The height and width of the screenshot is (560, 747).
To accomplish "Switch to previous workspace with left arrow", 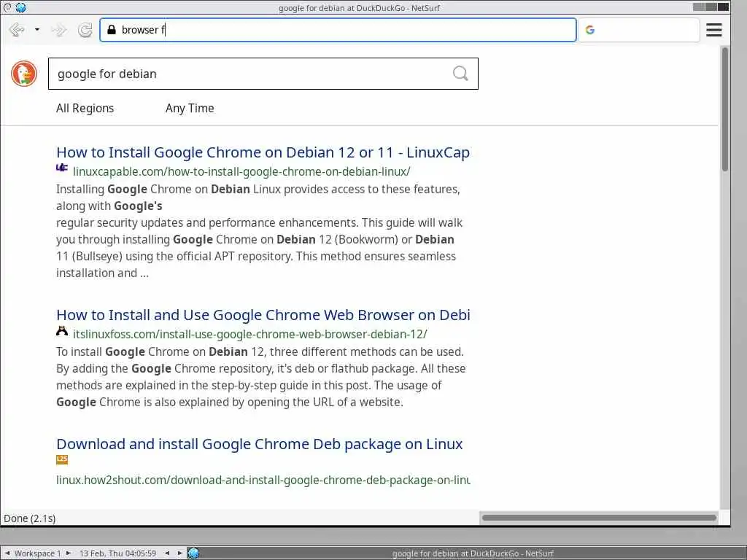I will click(7, 553).
